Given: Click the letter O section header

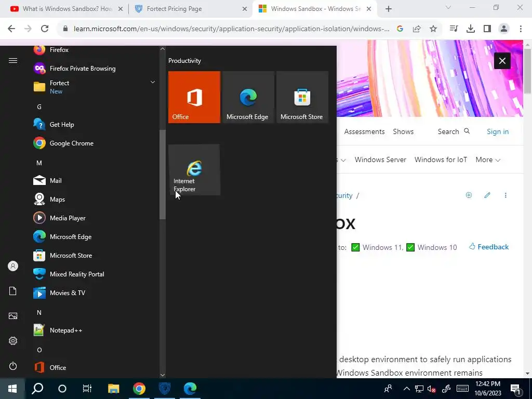Looking at the screenshot, I should click(39, 350).
